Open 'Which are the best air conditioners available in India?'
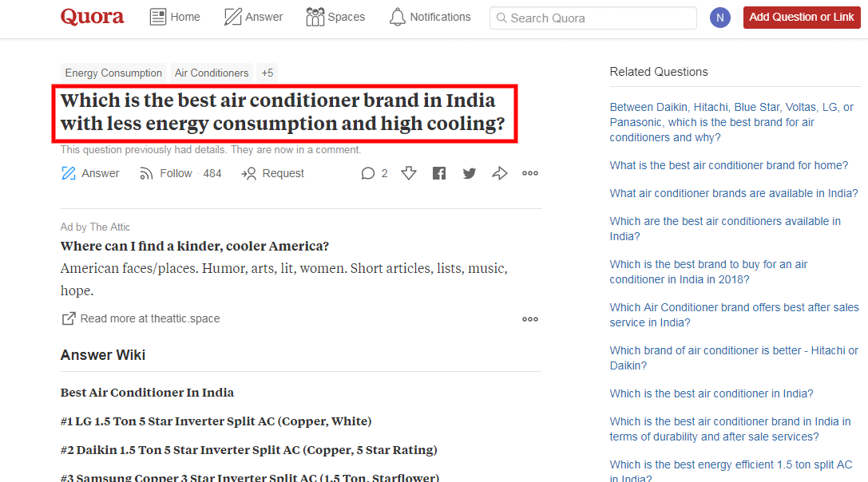868x482 pixels. tap(724, 228)
